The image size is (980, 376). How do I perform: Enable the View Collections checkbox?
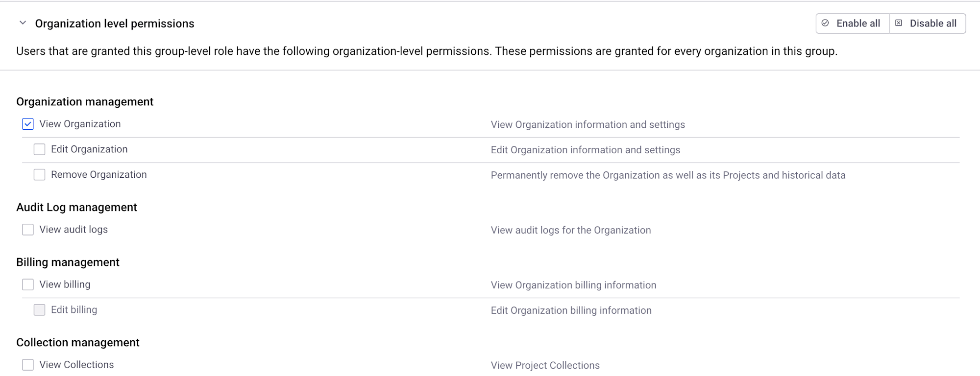coord(28,365)
